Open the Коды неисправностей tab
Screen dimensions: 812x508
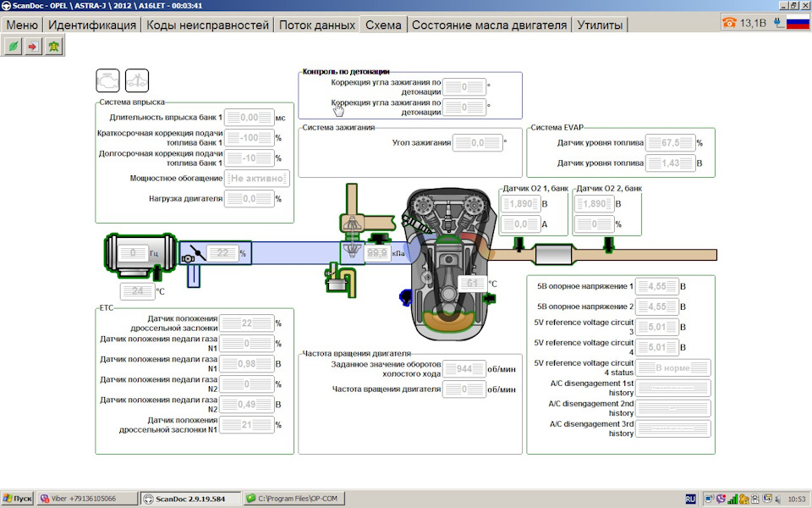tap(208, 25)
